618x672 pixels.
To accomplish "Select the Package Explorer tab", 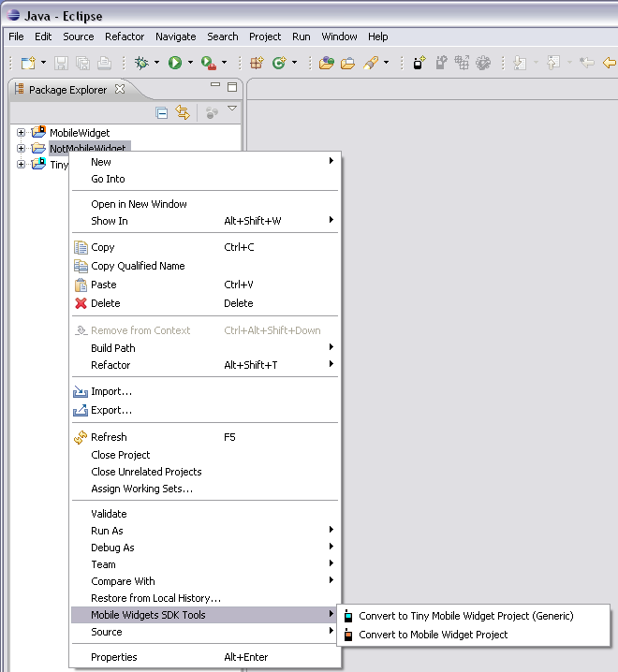I will coord(67,90).
